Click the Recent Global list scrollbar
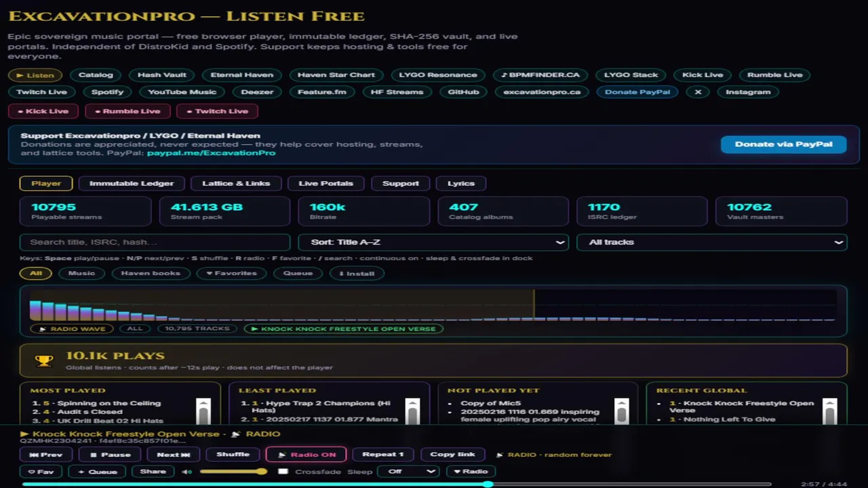Screen dimensions: 868x488 click(830, 411)
